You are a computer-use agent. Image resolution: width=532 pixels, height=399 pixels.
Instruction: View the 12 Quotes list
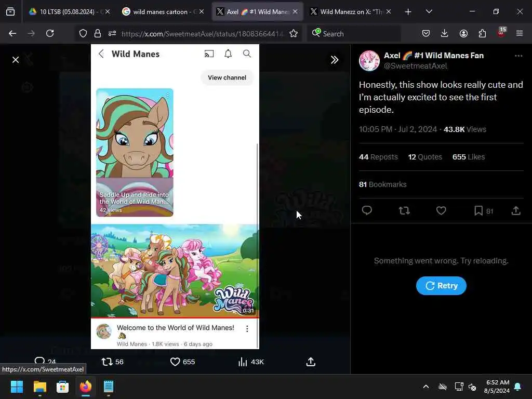point(425,157)
